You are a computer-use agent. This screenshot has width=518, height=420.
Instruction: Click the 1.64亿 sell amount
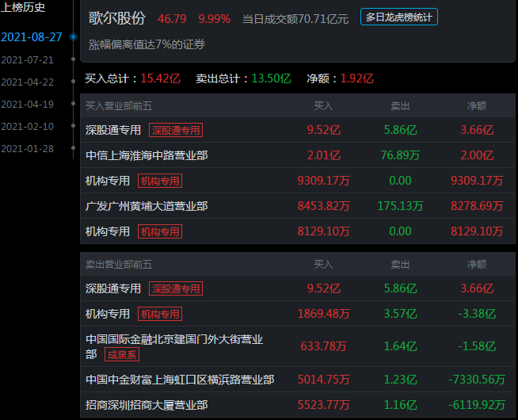401,346
